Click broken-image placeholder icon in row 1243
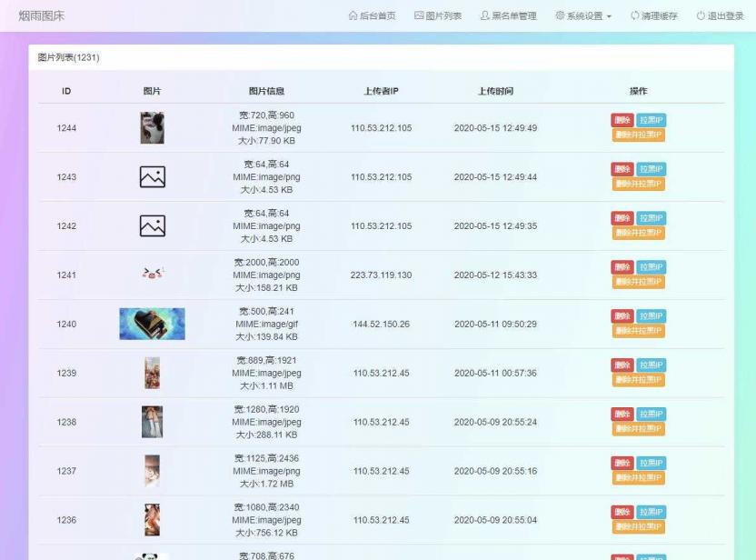756x560 pixels. tap(151, 176)
